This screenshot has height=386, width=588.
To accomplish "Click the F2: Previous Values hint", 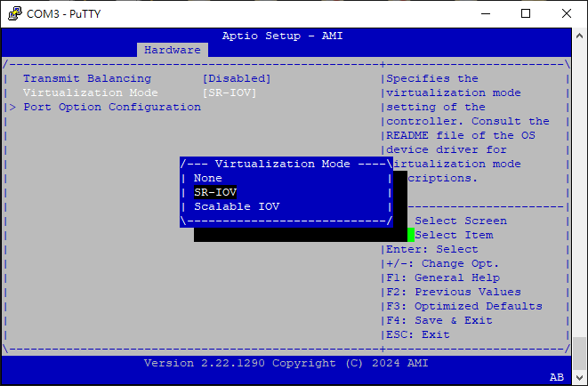I will 453,292.
